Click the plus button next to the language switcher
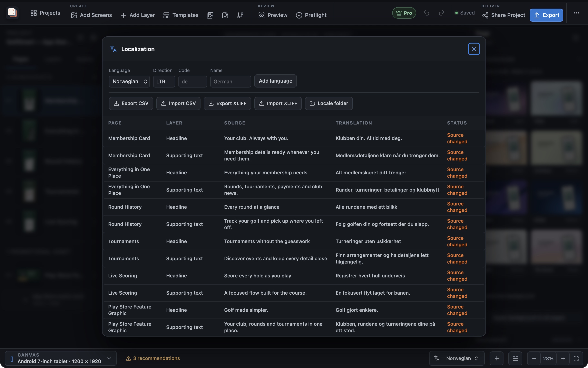 [x=496, y=358]
